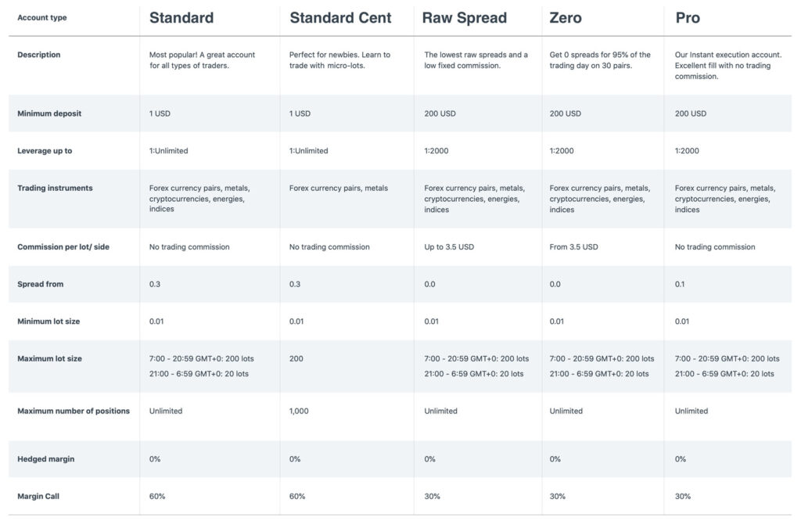This screenshot has width=801, height=532.
Task: Click the Pro account heading
Action: coord(688,18)
